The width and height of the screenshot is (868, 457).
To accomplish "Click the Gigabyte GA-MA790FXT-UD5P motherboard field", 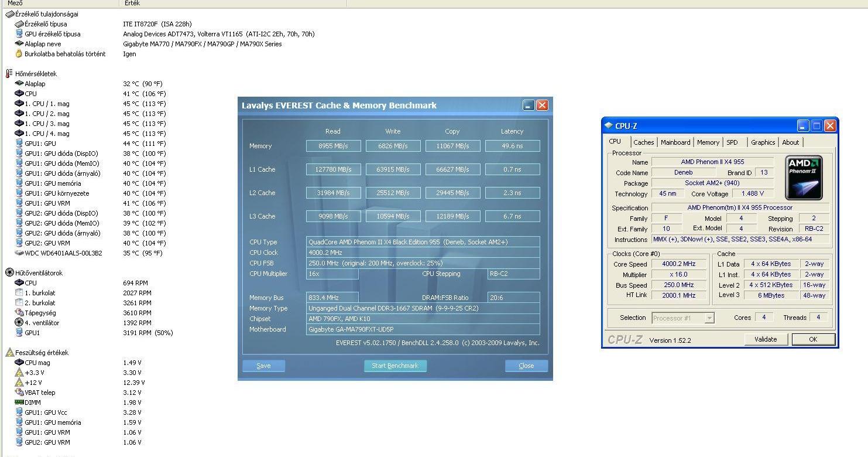I will (423, 329).
